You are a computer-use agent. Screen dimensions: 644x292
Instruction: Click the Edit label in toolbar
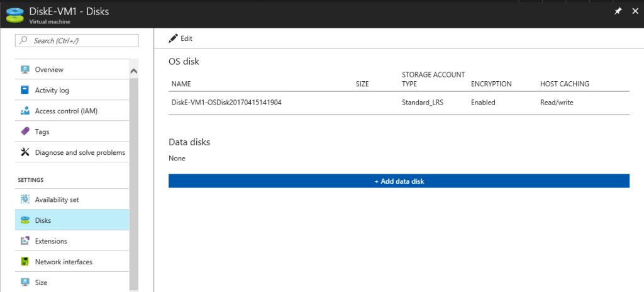pyautogui.click(x=186, y=38)
